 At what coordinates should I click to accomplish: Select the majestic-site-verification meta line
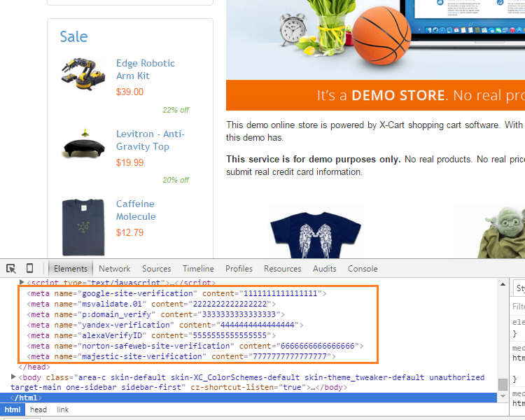tap(181, 356)
